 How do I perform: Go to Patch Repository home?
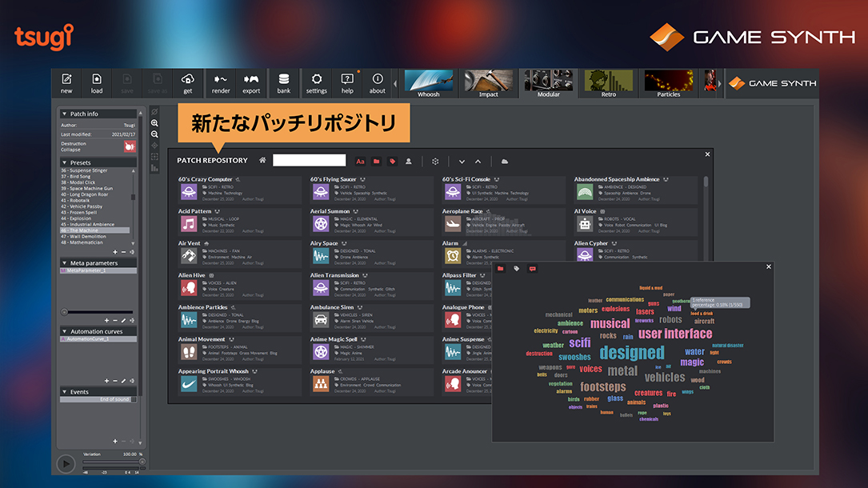point(262,161)
